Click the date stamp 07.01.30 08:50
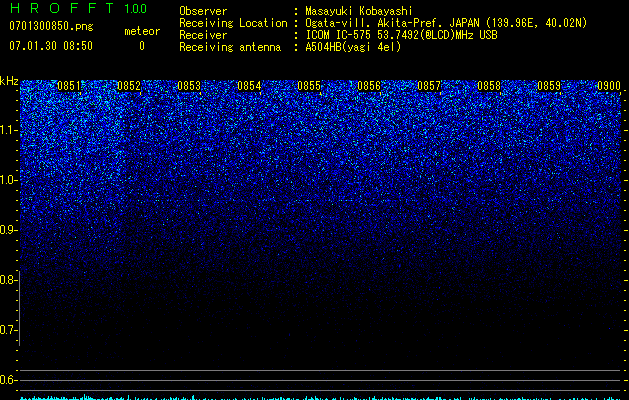The image size is (629, 400). 51,46
